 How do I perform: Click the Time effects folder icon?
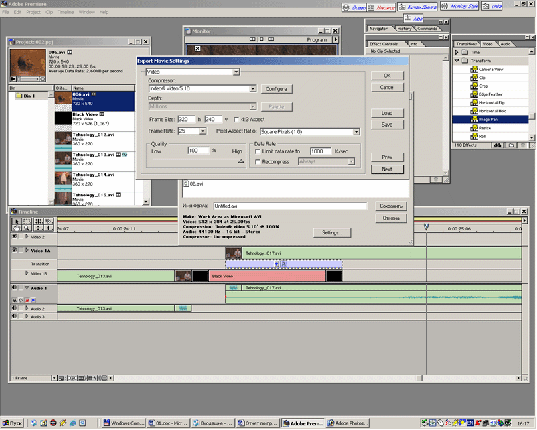(x=464, y=52)
